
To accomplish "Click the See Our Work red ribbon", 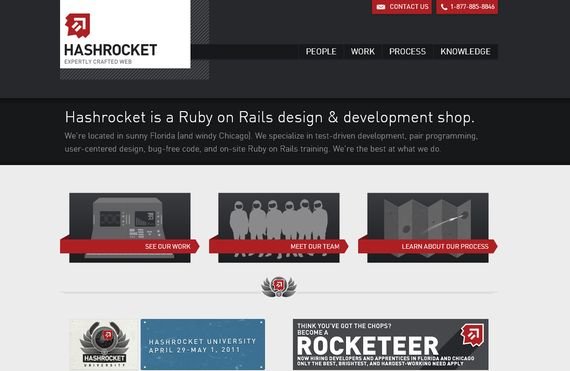I will (130, 246).
